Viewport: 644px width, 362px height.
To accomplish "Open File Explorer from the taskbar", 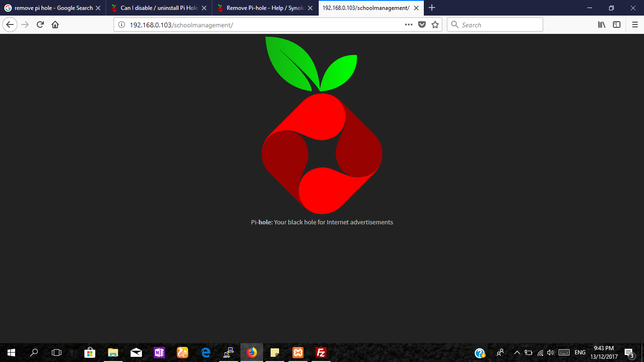I will 113,353.
